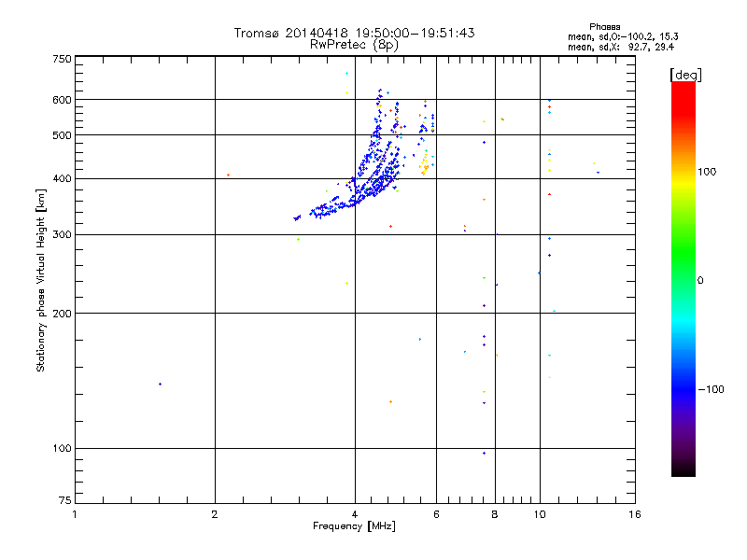Click the x-axis tick label '6'

point(436,514)
